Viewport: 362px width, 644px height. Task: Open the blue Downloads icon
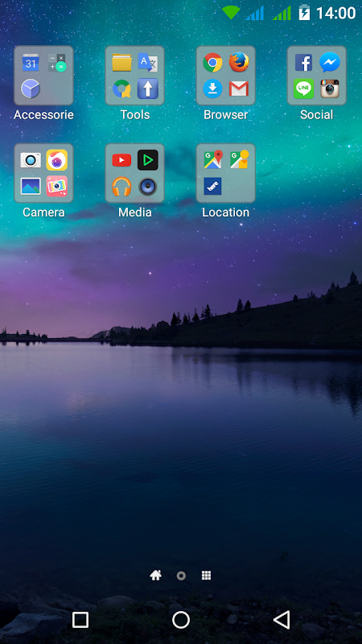(212, 89)
